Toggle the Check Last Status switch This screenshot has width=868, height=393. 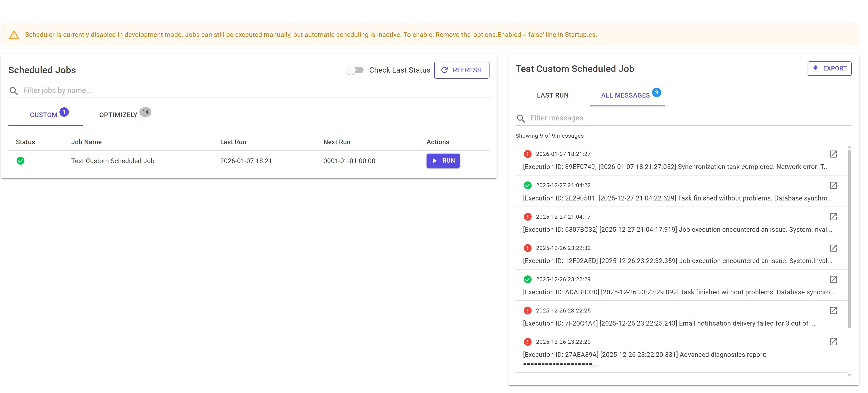coord(355,70)
